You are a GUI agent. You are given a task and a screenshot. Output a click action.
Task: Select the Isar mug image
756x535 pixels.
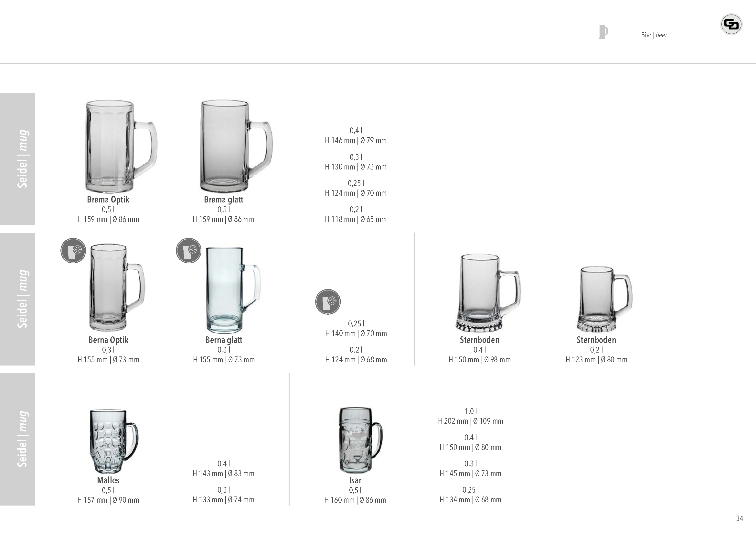tap(361, 441)
